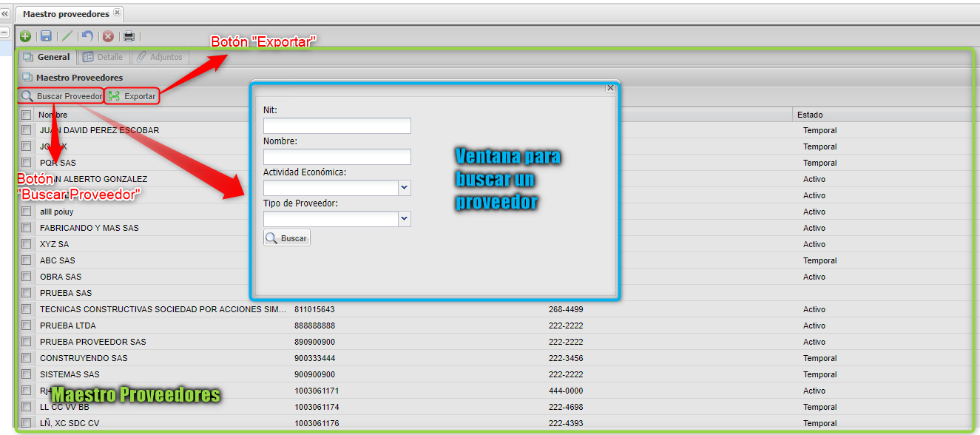Screen dimensions: 980x435
Task: Click the Nombre input field
Action: coord(337,157)
